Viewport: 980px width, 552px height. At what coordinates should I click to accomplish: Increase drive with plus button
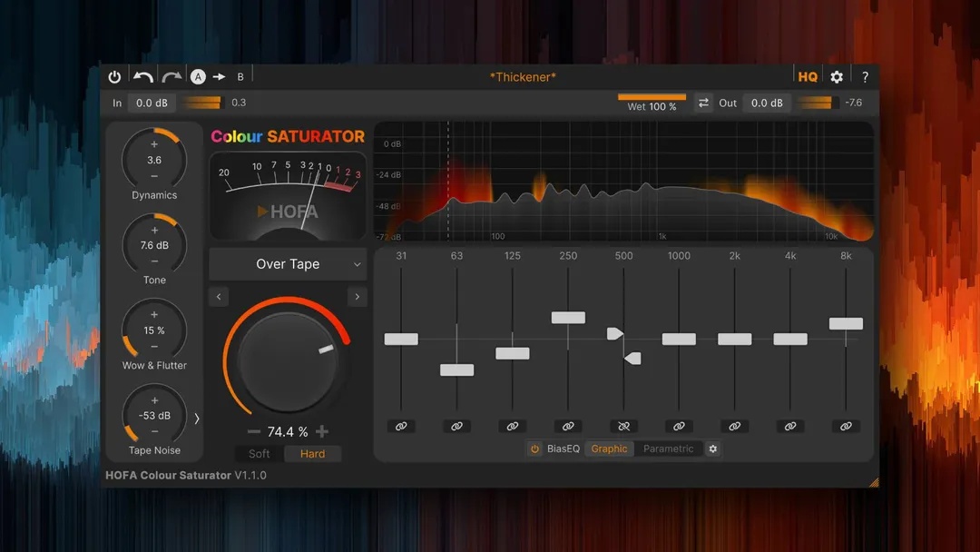[322, 431]
